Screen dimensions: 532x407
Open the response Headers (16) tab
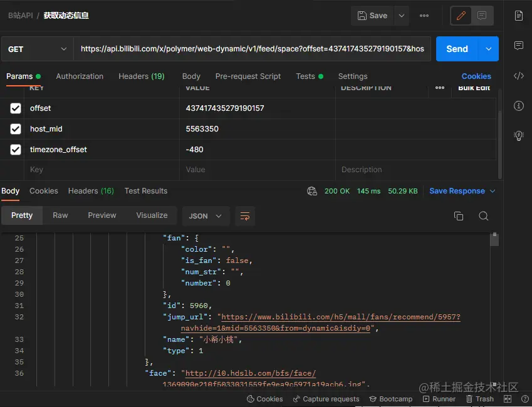pos(91,191)
